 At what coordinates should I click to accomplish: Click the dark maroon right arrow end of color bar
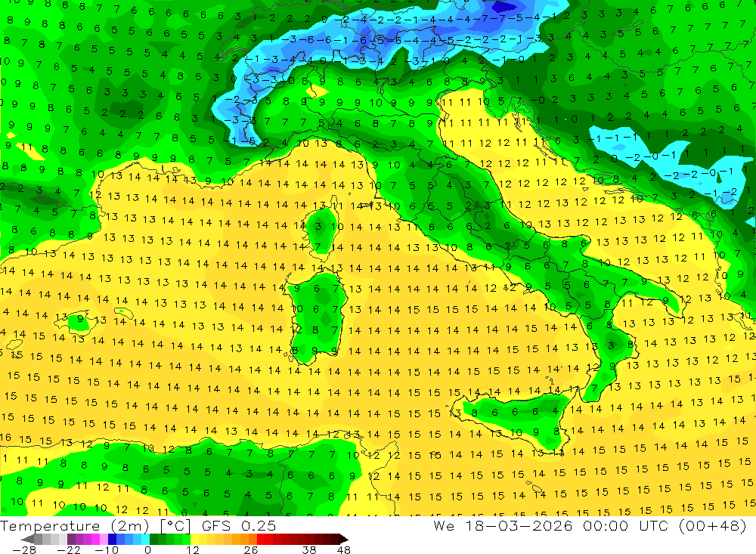click(x=343, y=539)
